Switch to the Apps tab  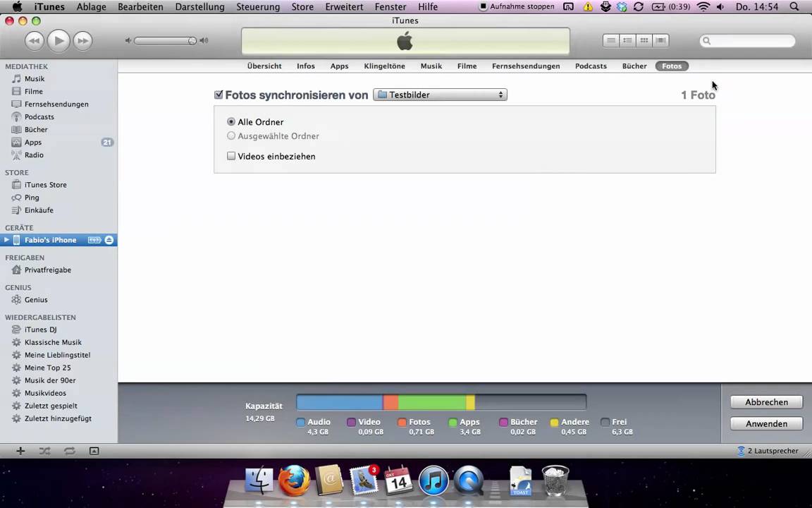pyautogui.click(x=339, y=66)
